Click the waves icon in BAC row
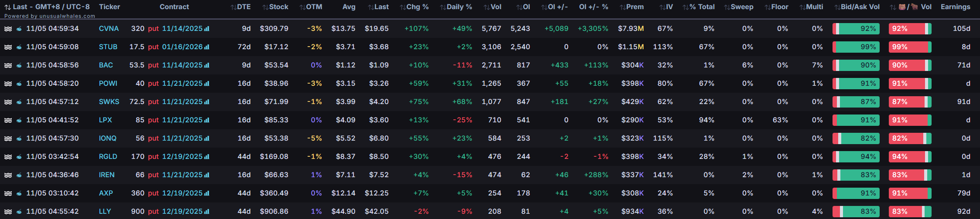Viewport: 980px width, 219px height. pos(8,65)
